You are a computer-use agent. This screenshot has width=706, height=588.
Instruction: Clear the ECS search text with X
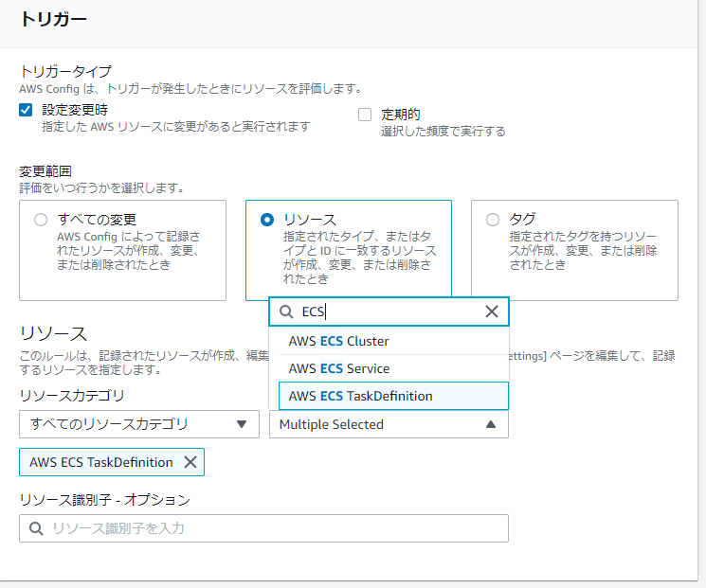pyautogui.click(x=492, y=312)
